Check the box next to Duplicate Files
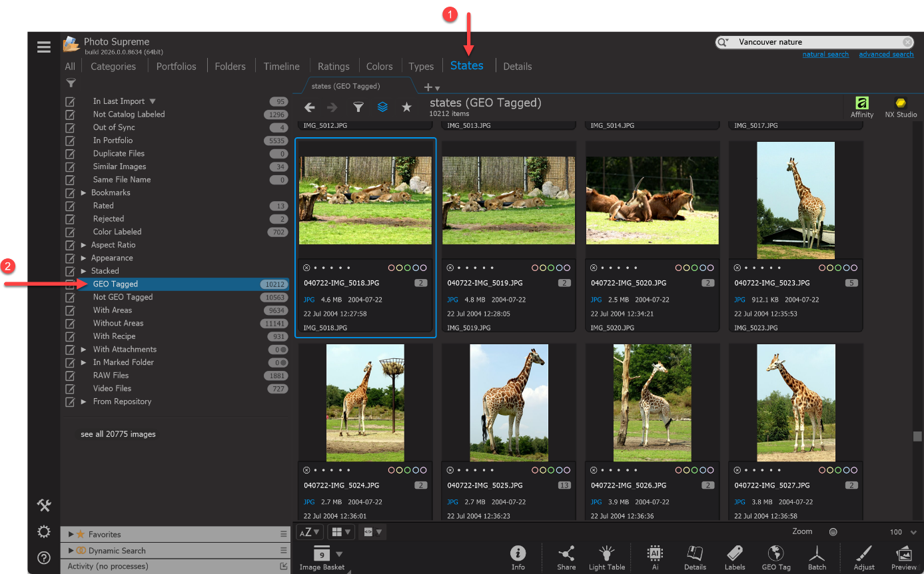This screenshot has height=574, width=924. (70, 154)
